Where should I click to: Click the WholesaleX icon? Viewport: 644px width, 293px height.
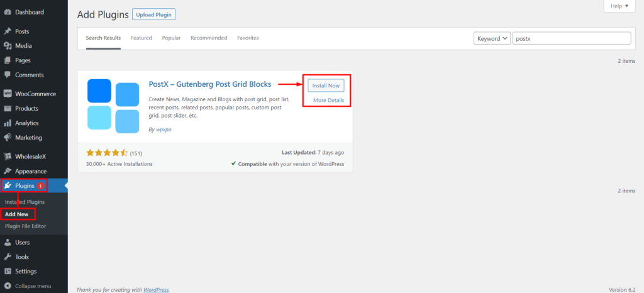pos(8,157)
